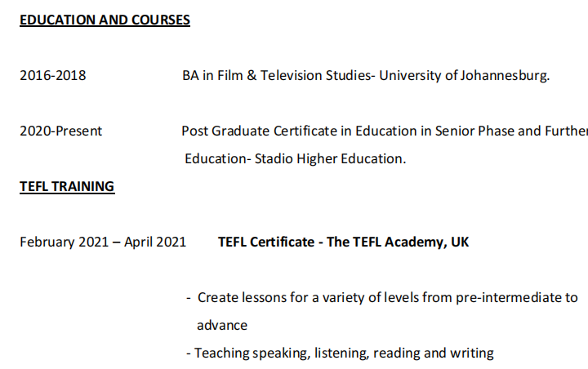This screenshot has height=369, width=588.
Task: Click the BA in Film & Television Studies text
Action: pyautogui.click(x=276, y=76)
